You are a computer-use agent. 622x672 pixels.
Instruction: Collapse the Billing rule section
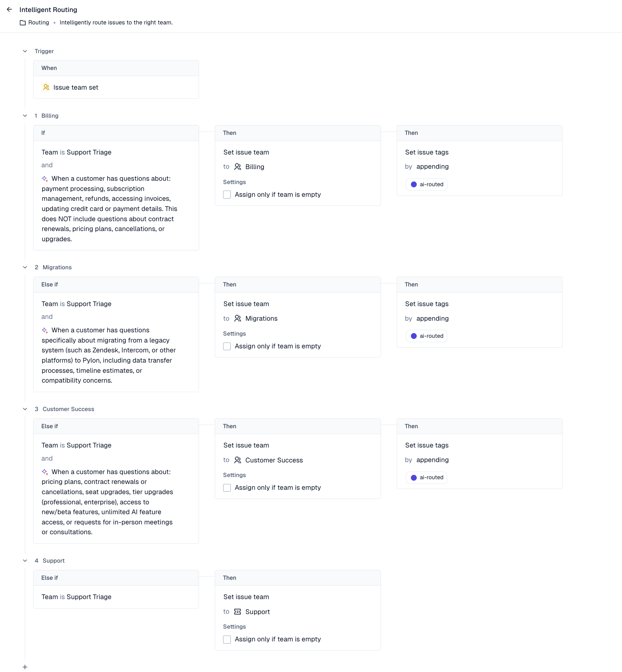coord(25,116)
